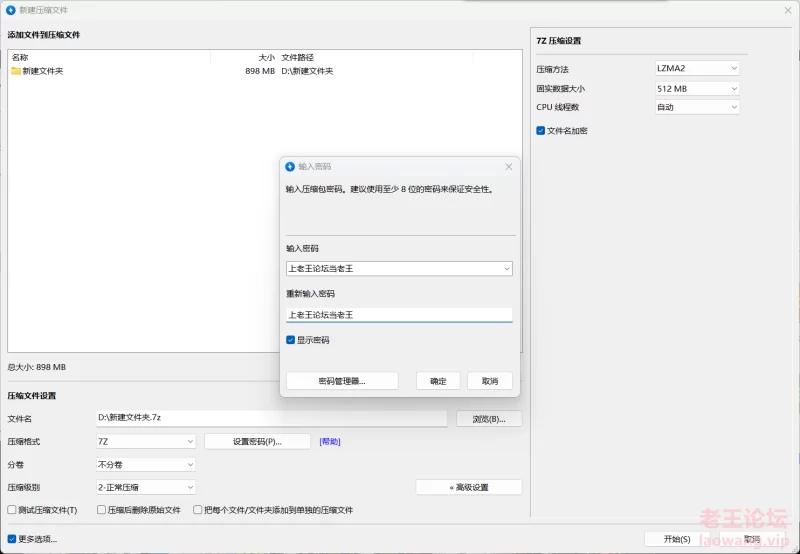Screen dimensions: 800x554
Task: Click the 密码管理器... button
Action: tap(342, 381)
